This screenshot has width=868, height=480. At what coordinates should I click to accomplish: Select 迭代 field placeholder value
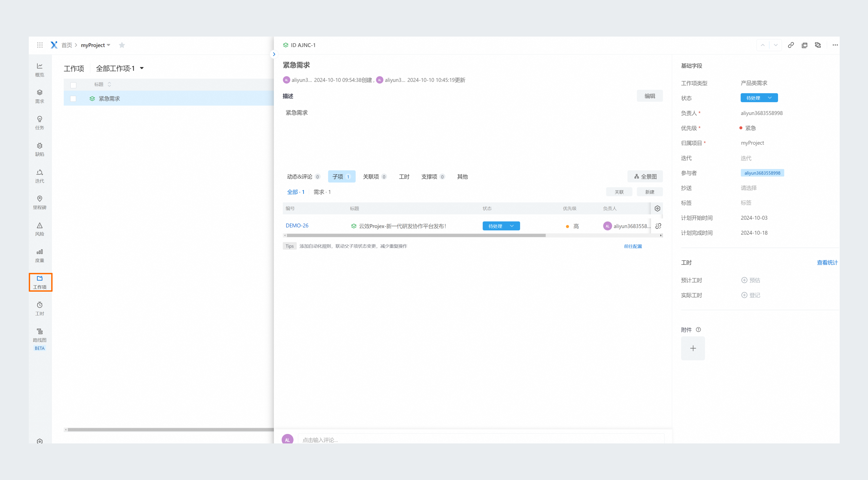pos(746,158)
